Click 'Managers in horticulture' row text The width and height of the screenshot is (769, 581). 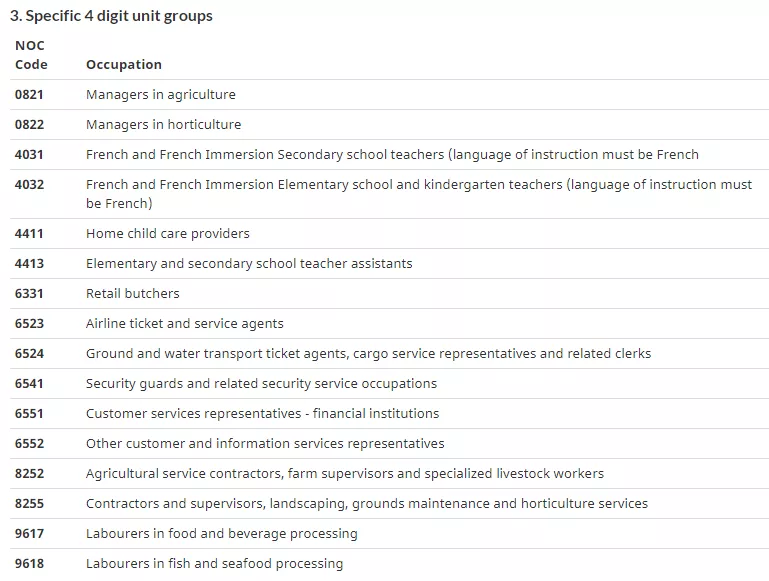(163, 124)
